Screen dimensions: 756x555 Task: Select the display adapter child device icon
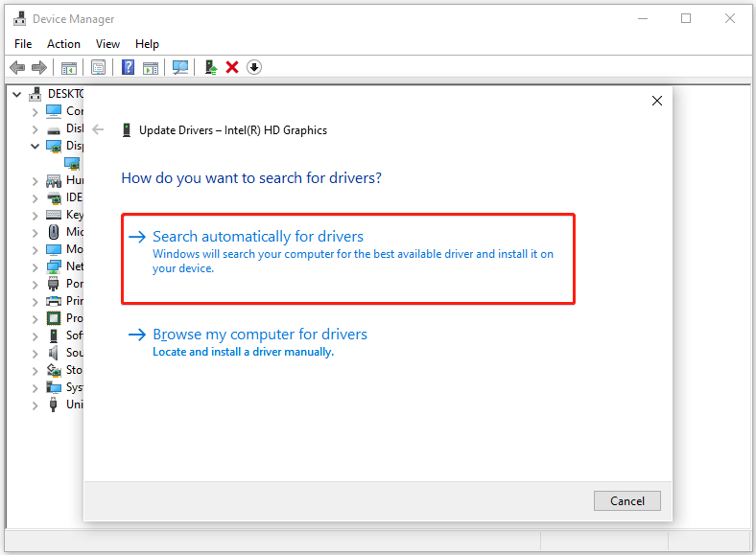72,163
